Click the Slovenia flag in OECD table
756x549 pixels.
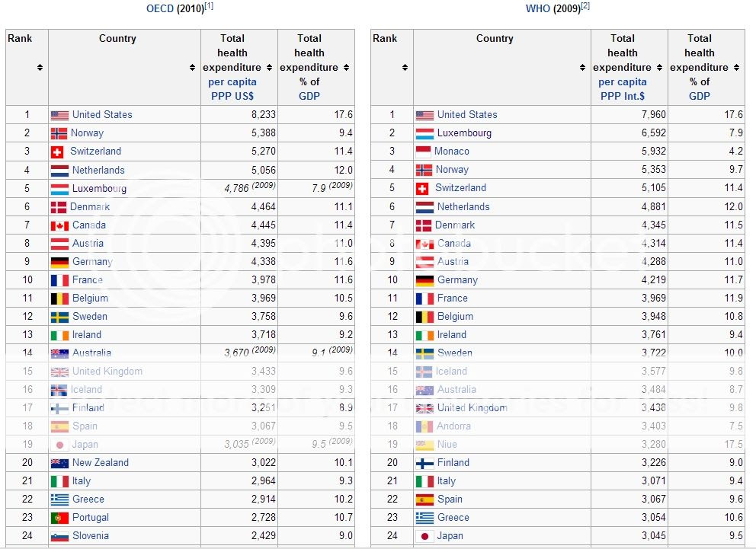coord(59,537)
